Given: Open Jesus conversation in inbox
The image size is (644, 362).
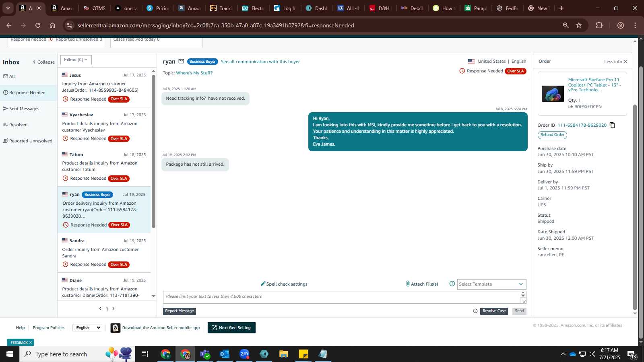Looking at the screenshot, I should coord(104,87).
